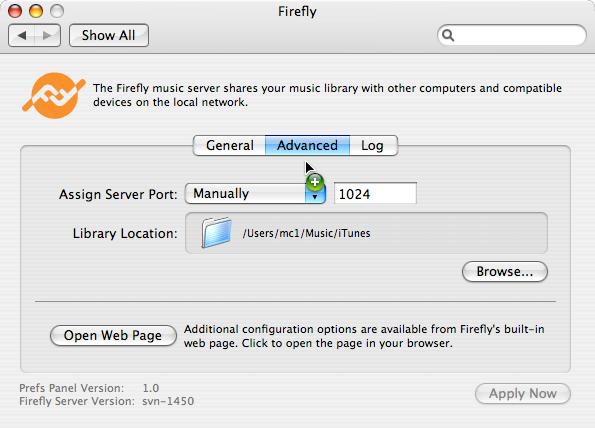Click the Show All button

pyautogui.click(x=109, y=36)
